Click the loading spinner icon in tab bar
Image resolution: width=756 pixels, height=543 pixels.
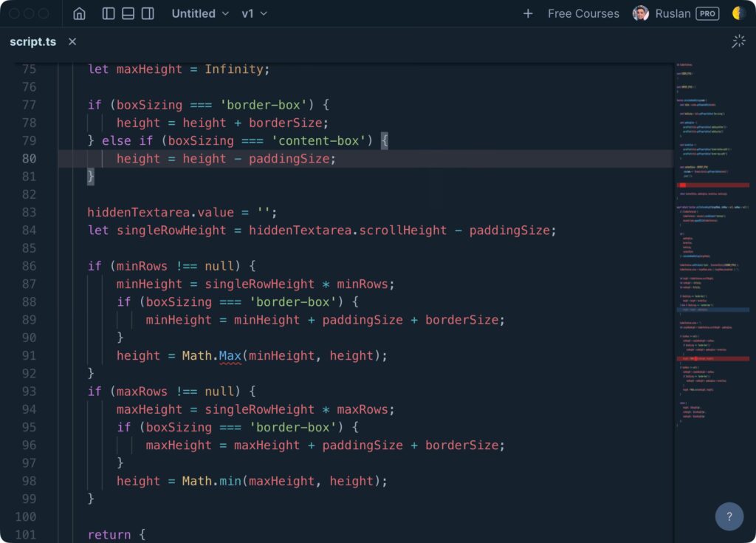point(738,41)
